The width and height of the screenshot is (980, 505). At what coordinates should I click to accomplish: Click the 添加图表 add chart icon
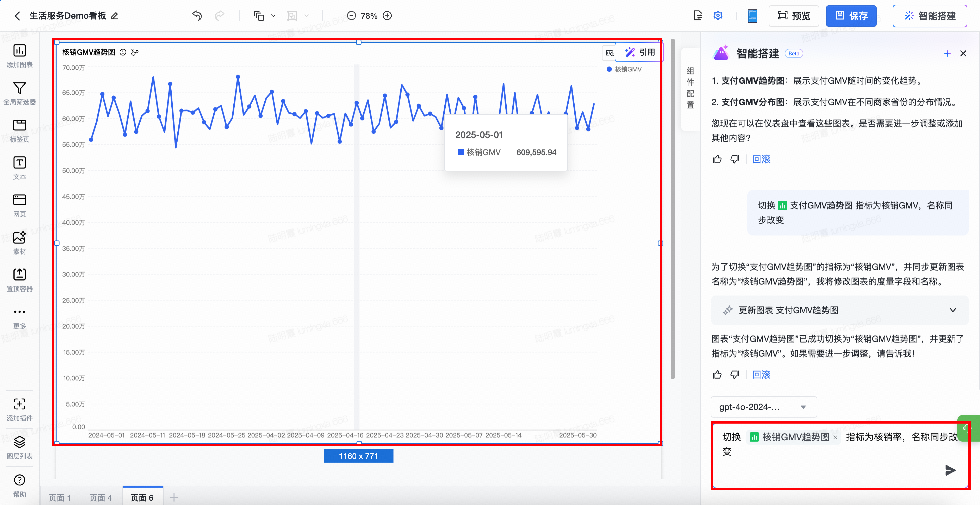coord(19,51)
